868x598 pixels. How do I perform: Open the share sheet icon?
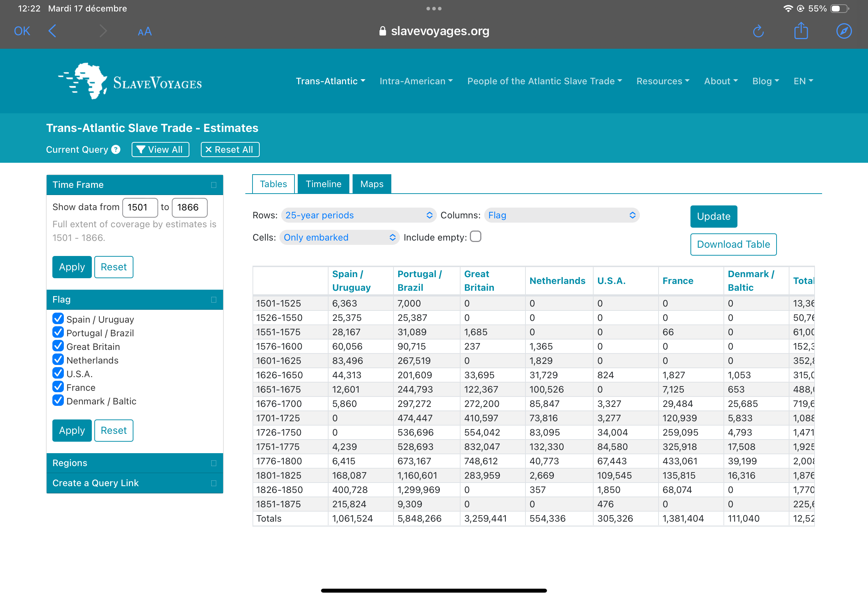[801, 31]
